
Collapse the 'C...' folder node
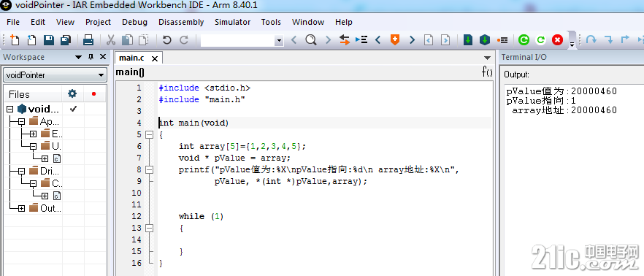click(34, 183)
